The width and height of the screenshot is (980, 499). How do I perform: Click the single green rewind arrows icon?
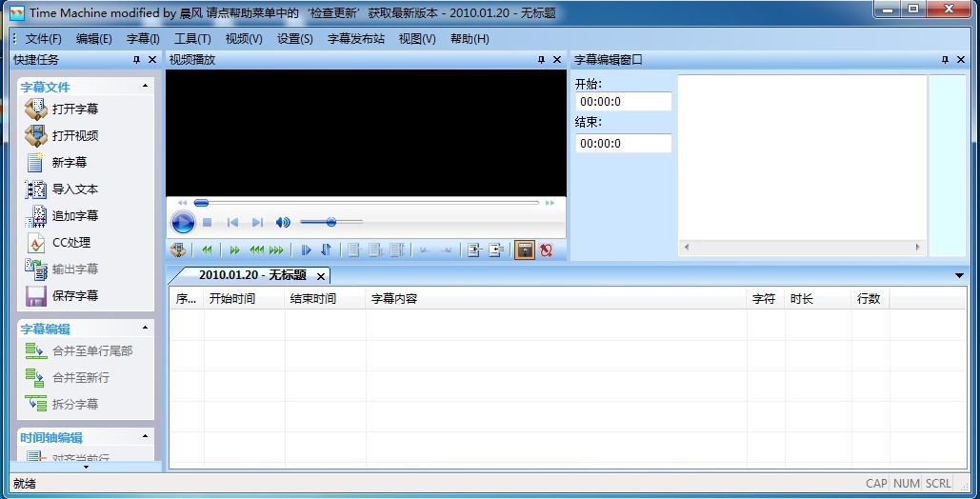point(207,250)
